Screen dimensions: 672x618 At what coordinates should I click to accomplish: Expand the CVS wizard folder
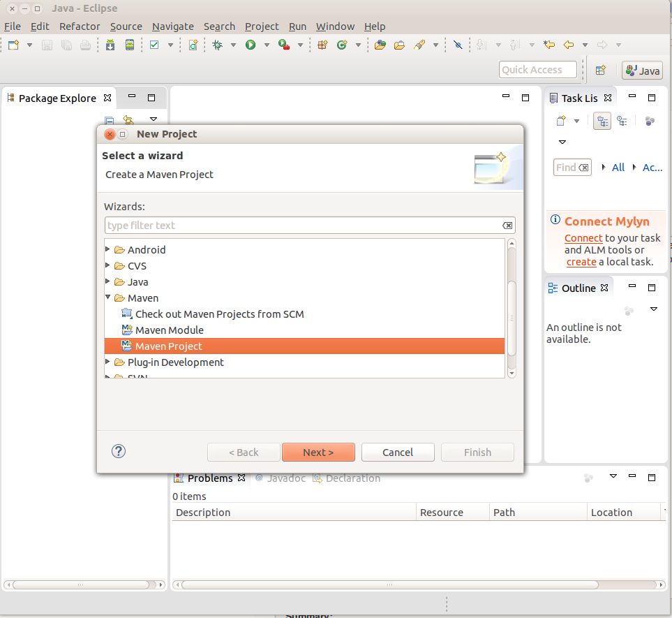coord(107,265)
